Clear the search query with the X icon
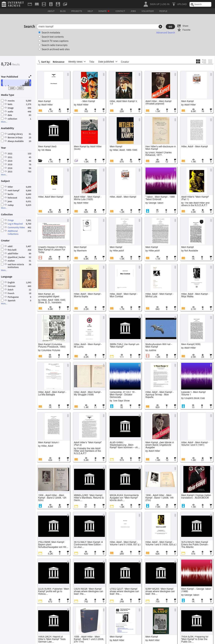215x644 pixels. 160,27
